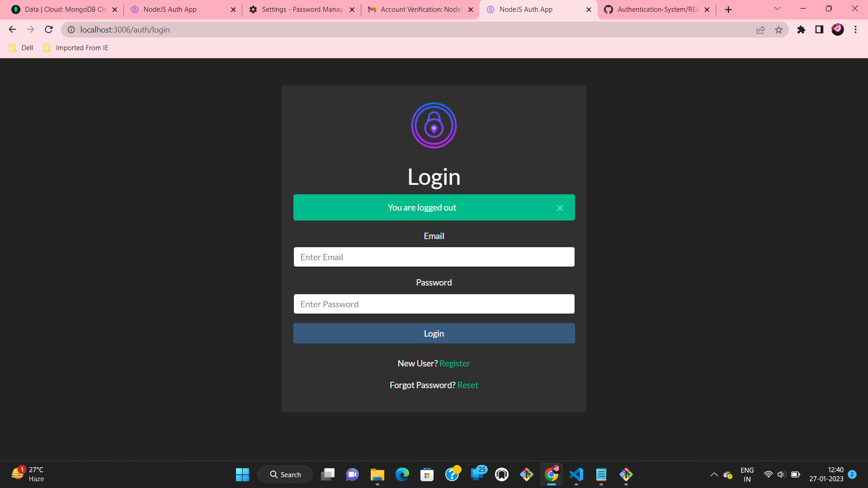Toggle the Wi-Fi network status icon

coord(769,474)
